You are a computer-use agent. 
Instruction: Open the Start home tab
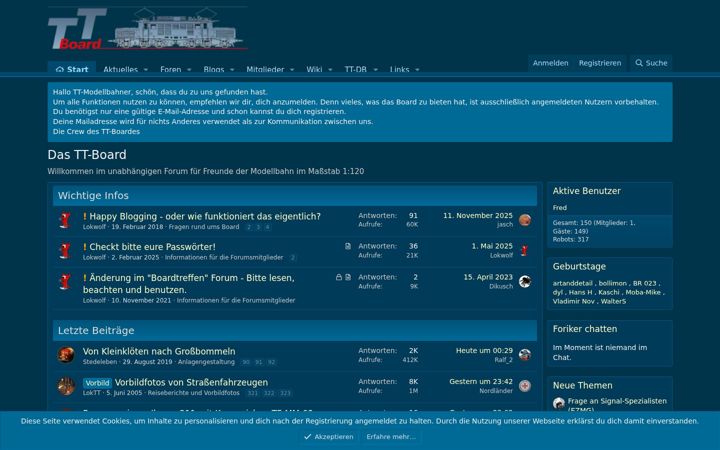(72, 69)
